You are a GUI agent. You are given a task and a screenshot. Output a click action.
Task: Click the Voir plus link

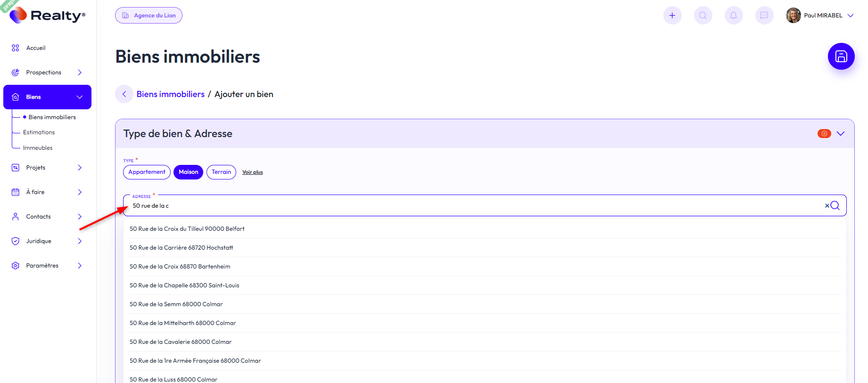pos(252,172)
